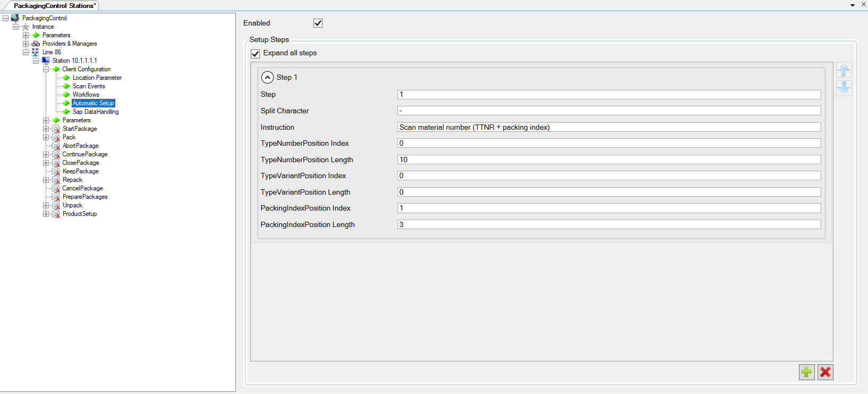The image size is (868, 394).
Task: Collapse the Client Configuration node
Action: (x=46, y=69)
